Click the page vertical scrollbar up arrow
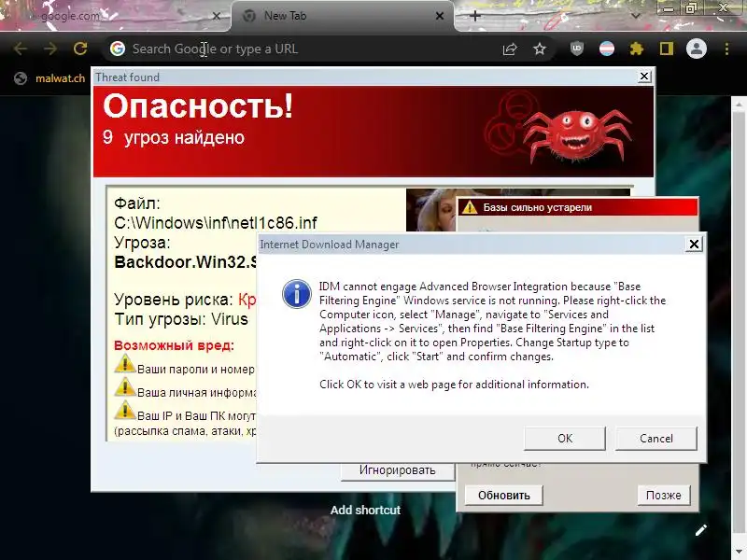The width and height of the screenshot is (747, 560). click(x=738, y=104)
